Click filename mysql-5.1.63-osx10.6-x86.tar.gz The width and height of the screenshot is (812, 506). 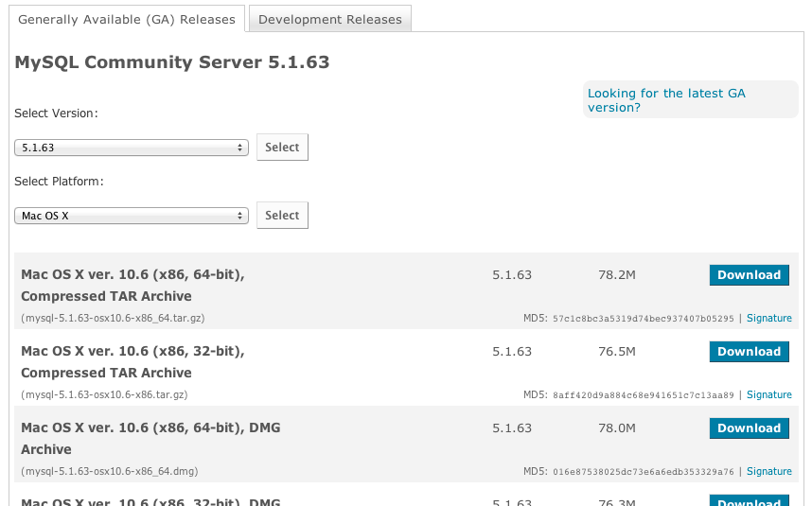click(104, 394)
